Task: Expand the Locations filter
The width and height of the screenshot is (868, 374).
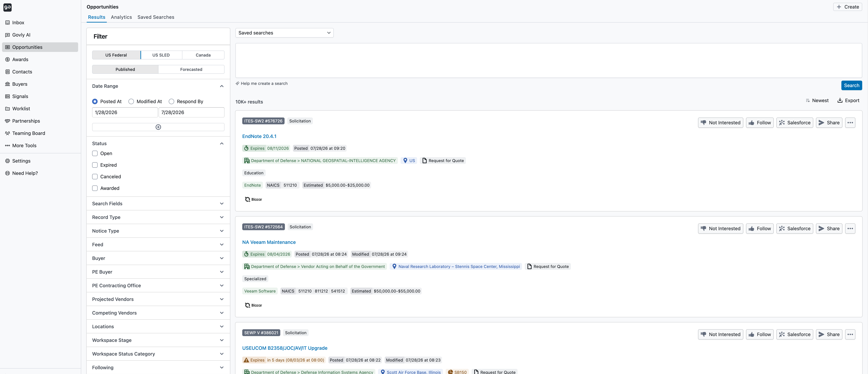Action: pyautogui.click(x=158, y=327)
